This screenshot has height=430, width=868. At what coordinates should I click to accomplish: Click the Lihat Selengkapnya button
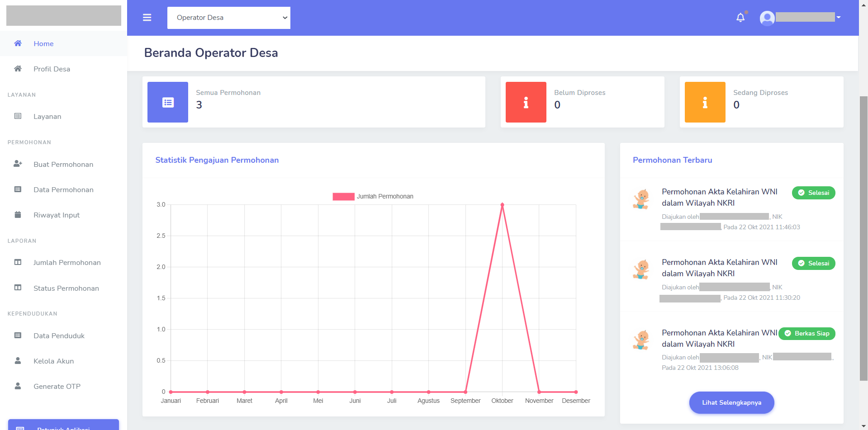click(x=731, y=402)
